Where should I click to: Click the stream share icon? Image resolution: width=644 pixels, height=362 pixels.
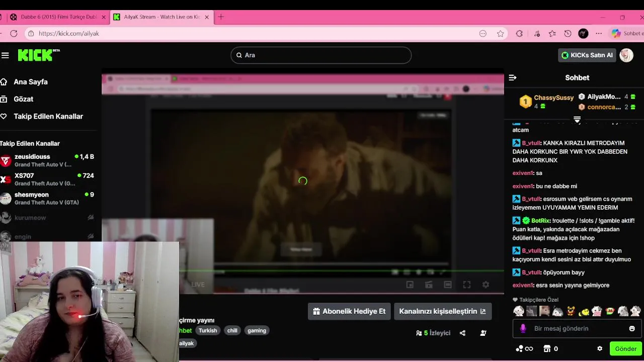click(462, 333)
